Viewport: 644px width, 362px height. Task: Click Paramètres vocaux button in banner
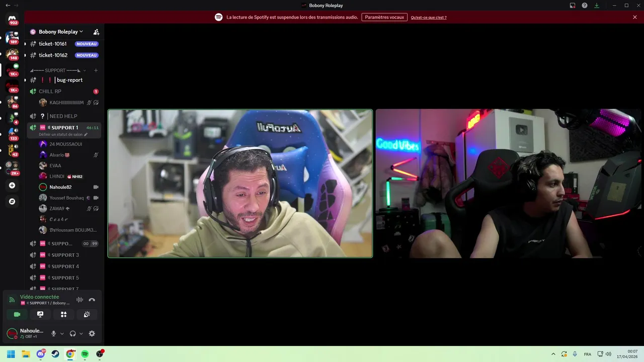tap(384, 17)
